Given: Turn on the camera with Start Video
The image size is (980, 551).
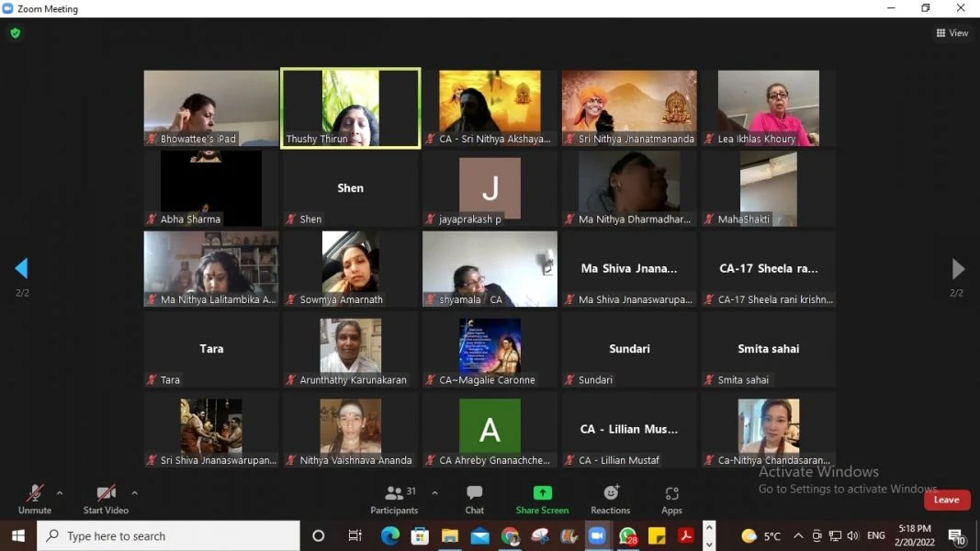Looking at the screenshot, I should 106,500.
